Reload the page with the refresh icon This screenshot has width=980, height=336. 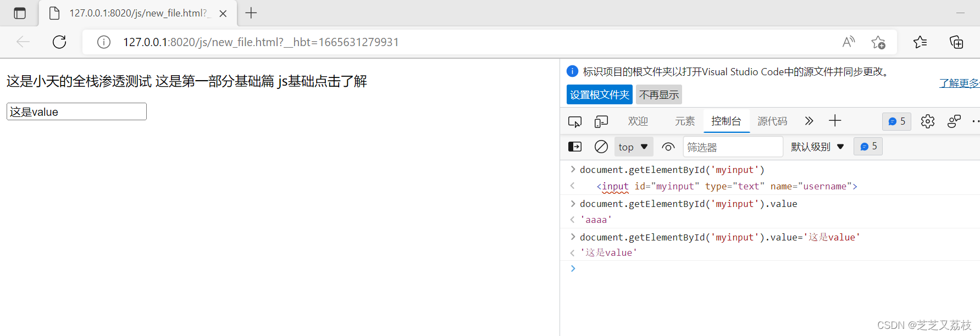click(59, 42)
